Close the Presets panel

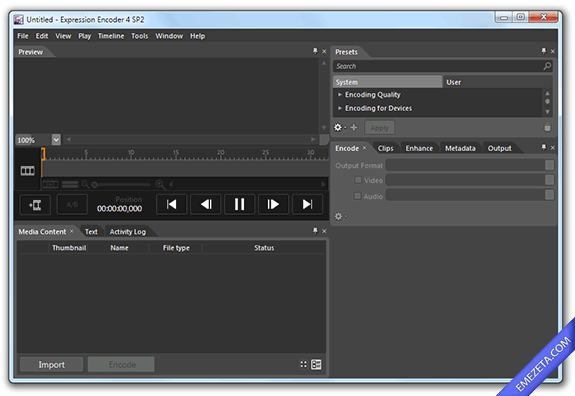tap(553, 51)
